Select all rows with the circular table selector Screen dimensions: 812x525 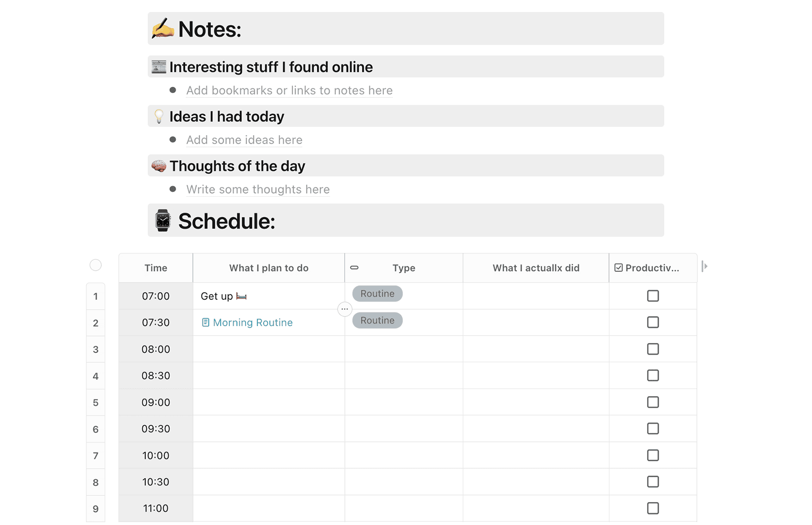tap(96, 265)
